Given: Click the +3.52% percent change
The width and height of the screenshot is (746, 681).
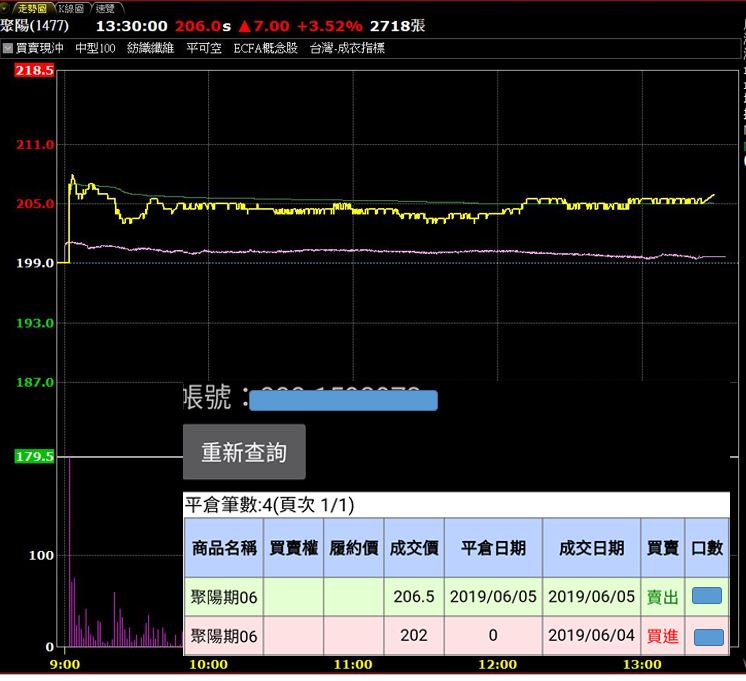Looking at the screenshot, I should point(329,26).
